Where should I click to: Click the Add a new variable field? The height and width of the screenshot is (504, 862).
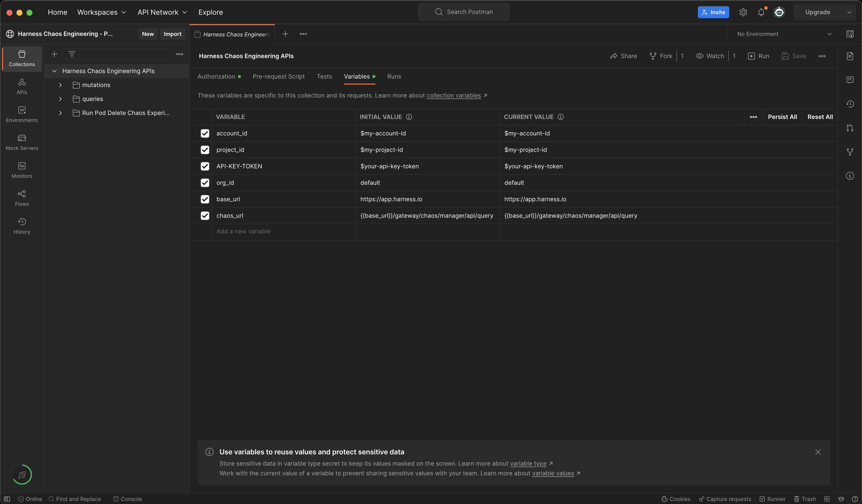(x=284, y=231)
